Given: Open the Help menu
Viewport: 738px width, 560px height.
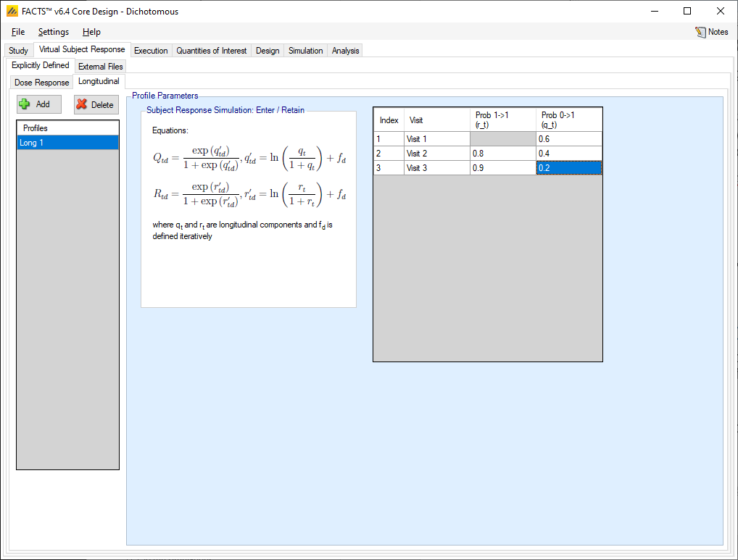Looking at the screenshot, I should pyautogui.click(x=91, y=32).
